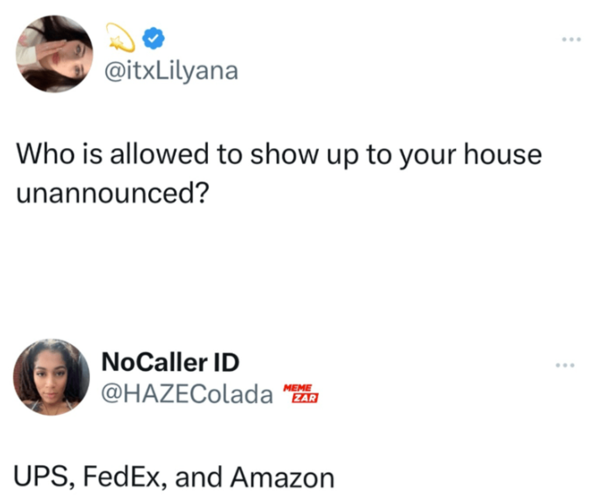Screen dimensions: 600x504
Task: Visit the @HAZEColada handle
Action: [186, 394]
